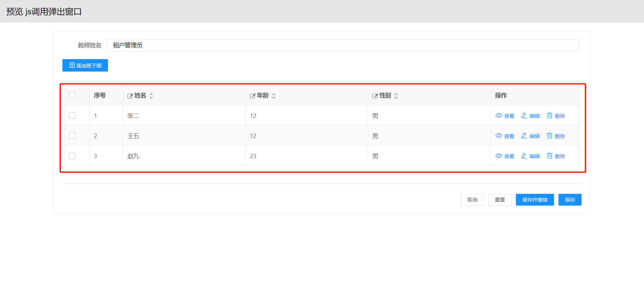Sort the table by 年龄 column arrows
This screenshot has height=303, width=644.
[x=274, y=96]
